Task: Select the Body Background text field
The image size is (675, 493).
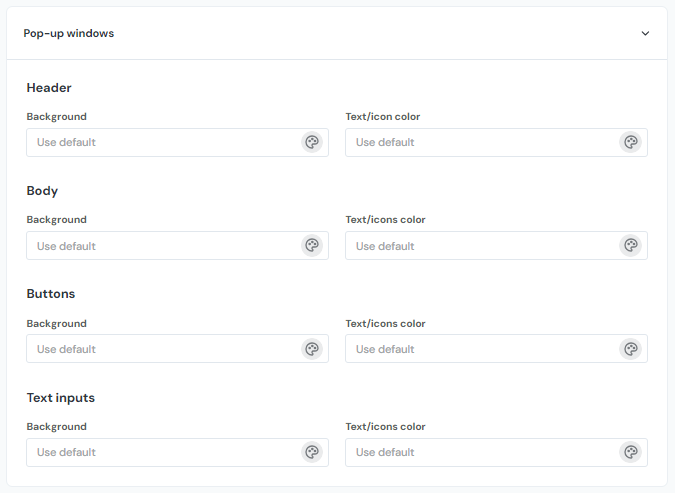Action: [x=160, y=246]
